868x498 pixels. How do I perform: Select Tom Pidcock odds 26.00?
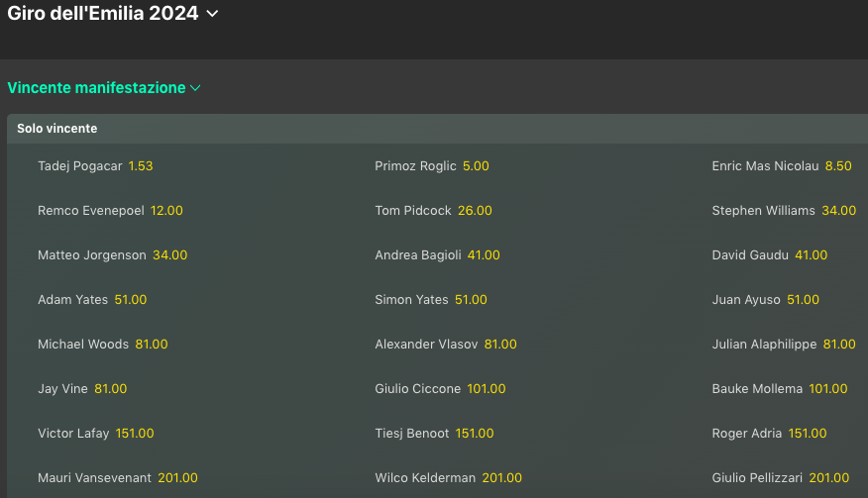[x=433, y=211]
